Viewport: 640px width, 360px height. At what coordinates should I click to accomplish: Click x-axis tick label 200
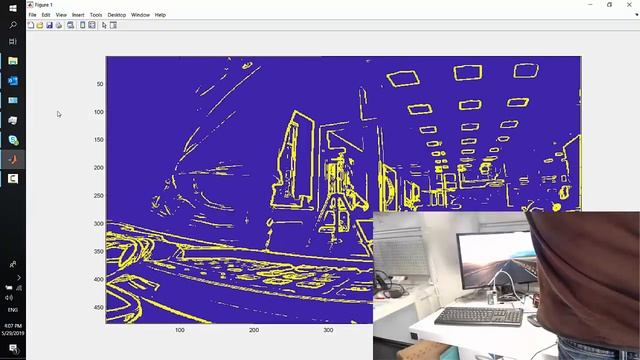pyautogui.click(x=254, y=330)
